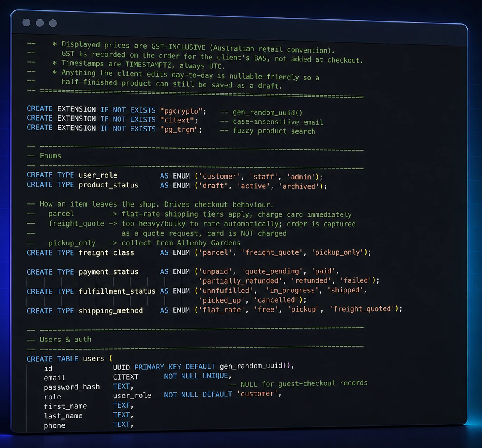Click the "pgcrypto" extension name
The image size is (482, 448).
[181, 111]
